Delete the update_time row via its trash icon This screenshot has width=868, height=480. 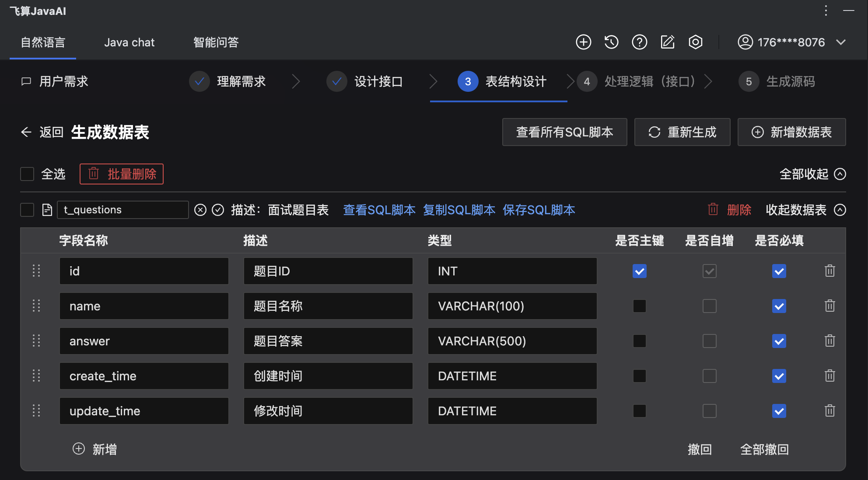[x=830, y=411]
